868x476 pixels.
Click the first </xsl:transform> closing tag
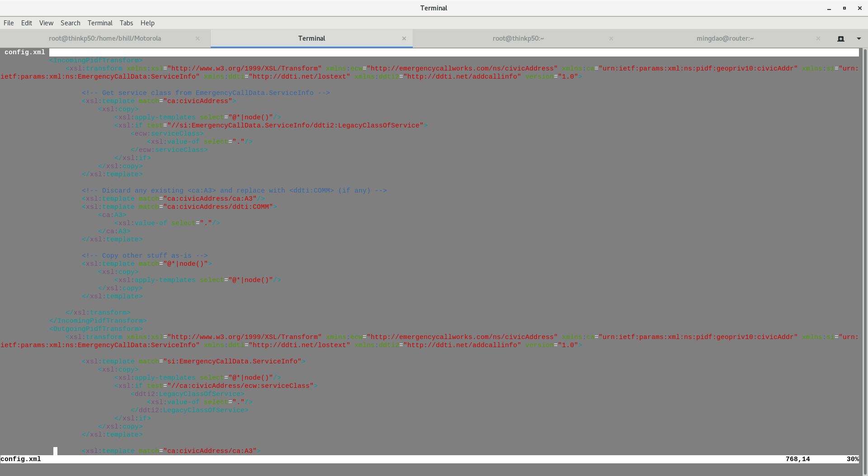click(98, 313)
